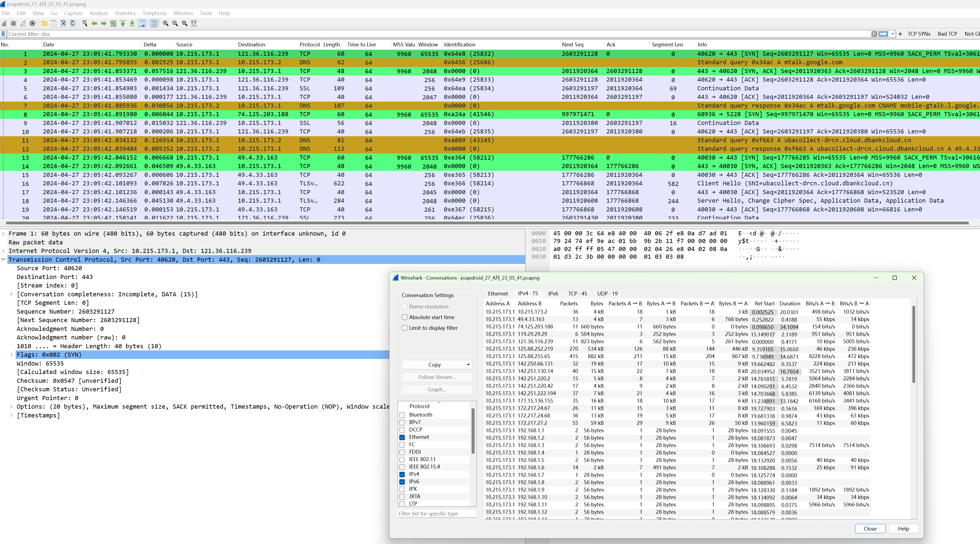Collapse the Transmission Control Protocol section

(3, 260)
